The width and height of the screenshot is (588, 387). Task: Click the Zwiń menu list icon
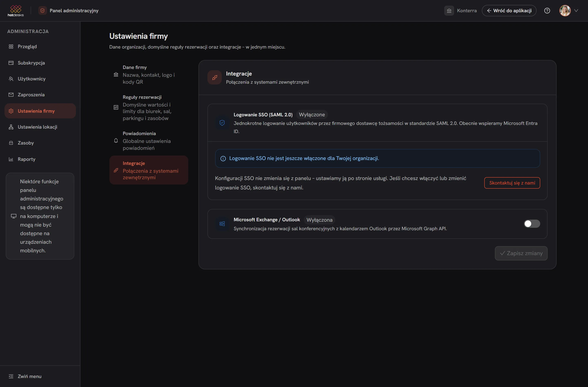11,376
